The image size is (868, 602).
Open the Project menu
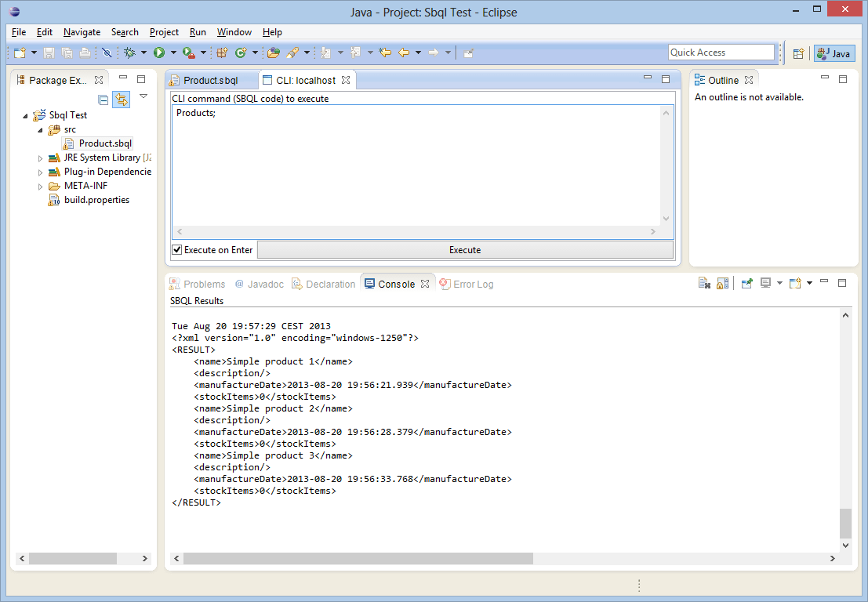coord(164,32)
